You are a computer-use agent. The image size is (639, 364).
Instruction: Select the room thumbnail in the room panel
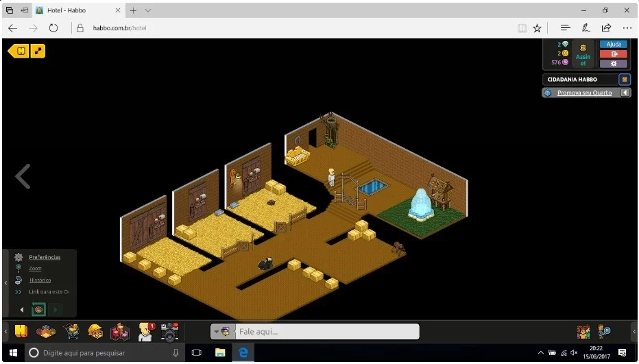(x=38, y=309)
